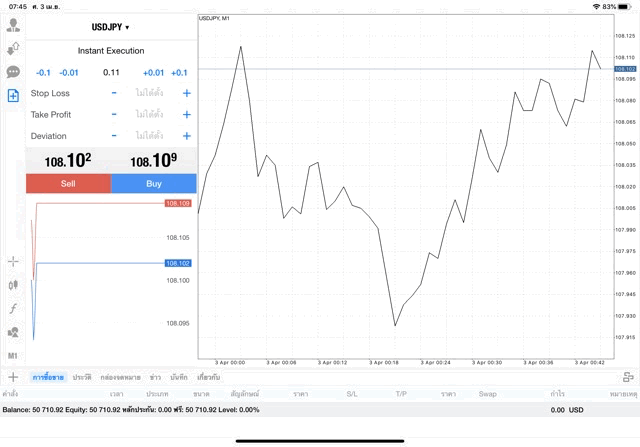This screenshot has height=447, width=640.
Task: Activate the crosshair tool
Action: click(x=13, y=261)
